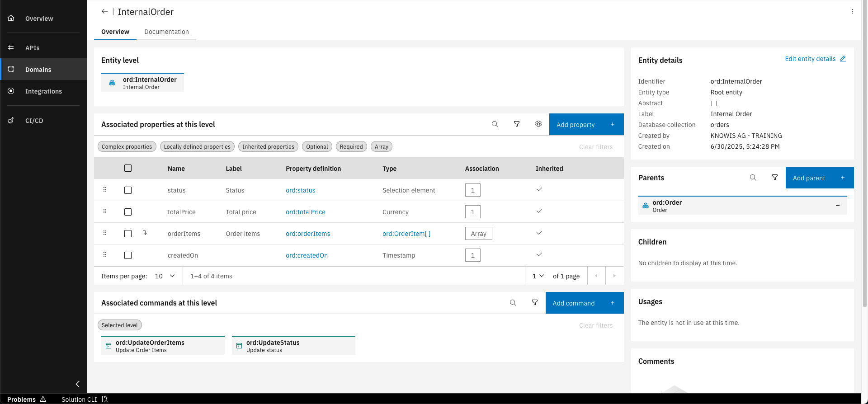This screenshot has width=868, height=404.
Task: Open the ord:totalPrice property definition link
Action: (306, 212)
